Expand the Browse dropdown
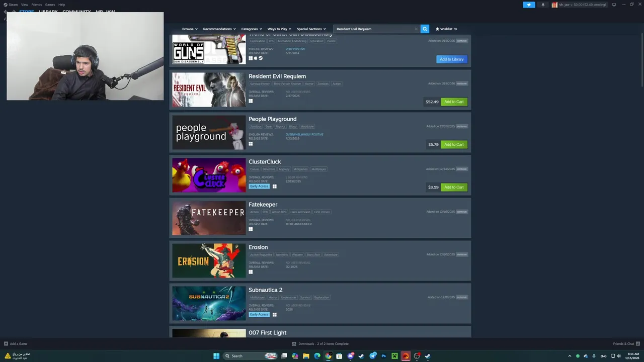 coord(190,29)
